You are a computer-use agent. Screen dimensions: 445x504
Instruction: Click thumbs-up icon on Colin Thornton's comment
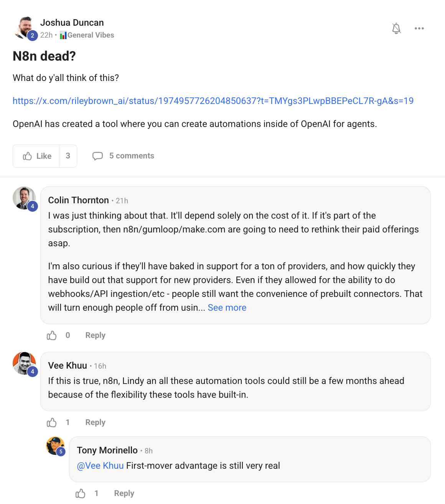click(x=51, y=336)
